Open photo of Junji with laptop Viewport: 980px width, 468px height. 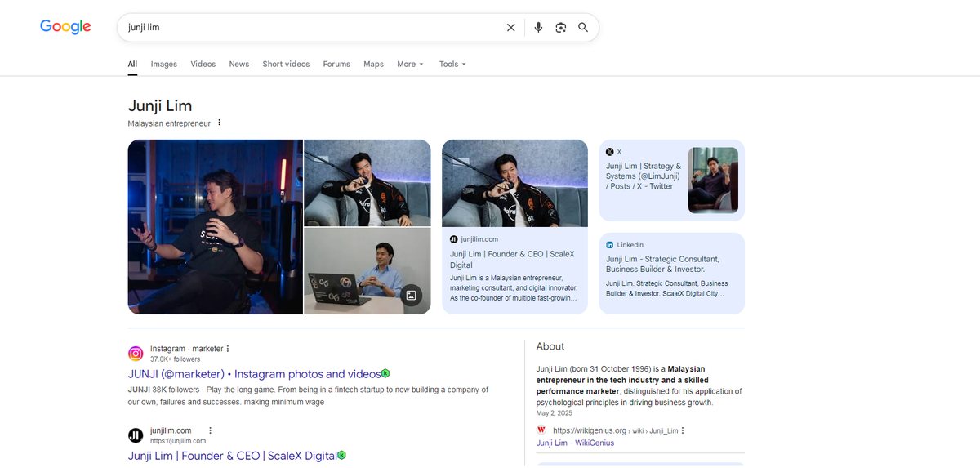[x=367, y=271]
